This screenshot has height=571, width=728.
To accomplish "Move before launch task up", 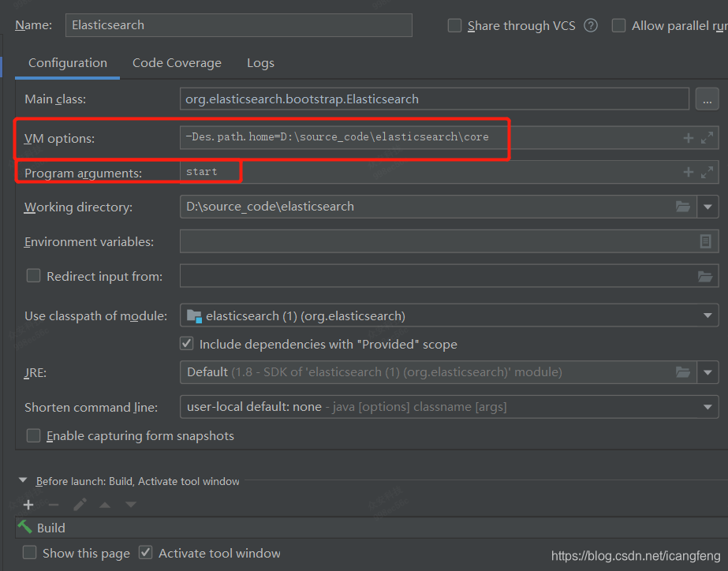I will click(105, 505).
